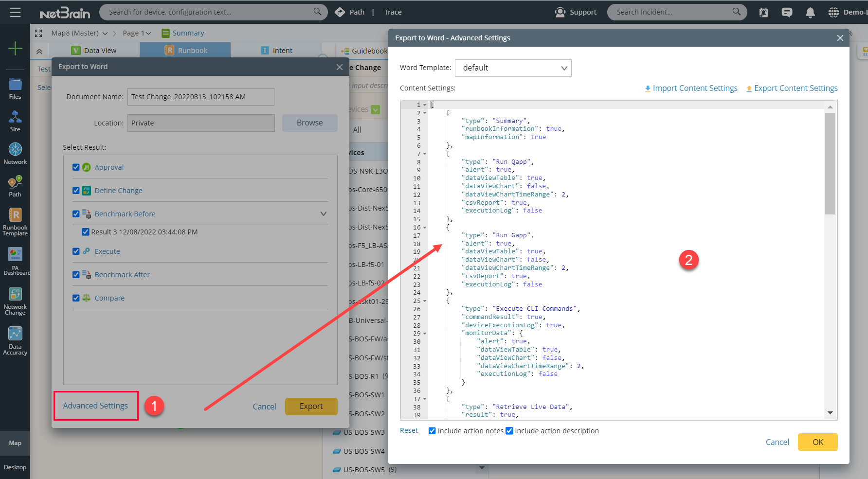Viewport: 868px width, 479px height.
Task: Toggle Include action description checkbox
Action: pos(509,431)
